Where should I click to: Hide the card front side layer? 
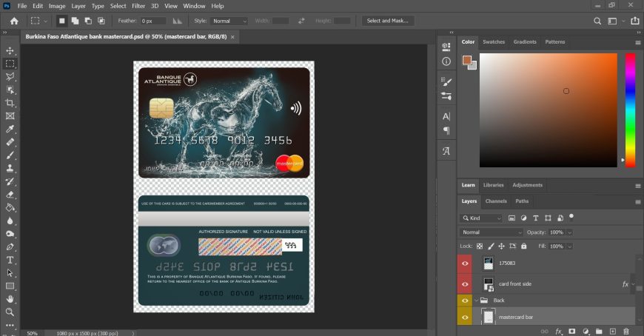pos(465,284)
